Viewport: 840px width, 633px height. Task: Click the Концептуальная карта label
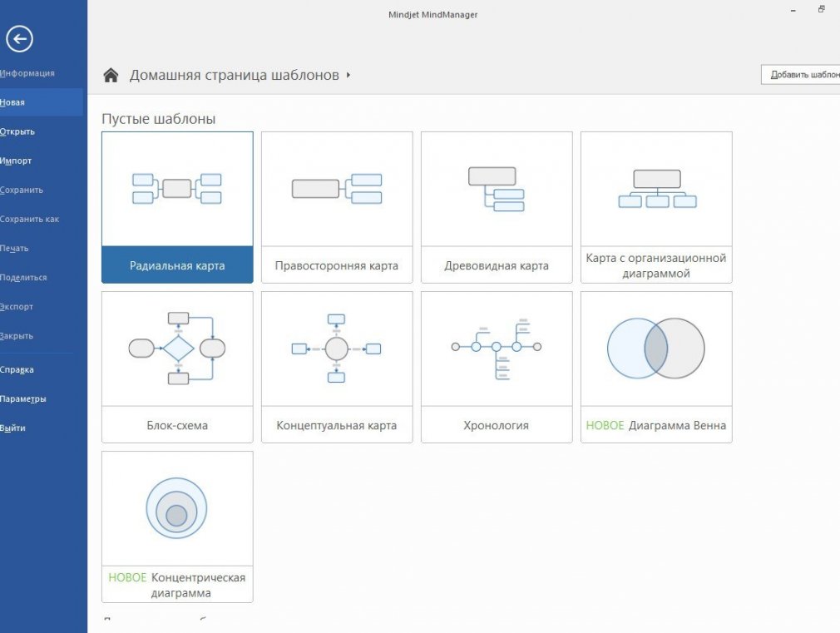pyautogui.click(x=337, y=425)
